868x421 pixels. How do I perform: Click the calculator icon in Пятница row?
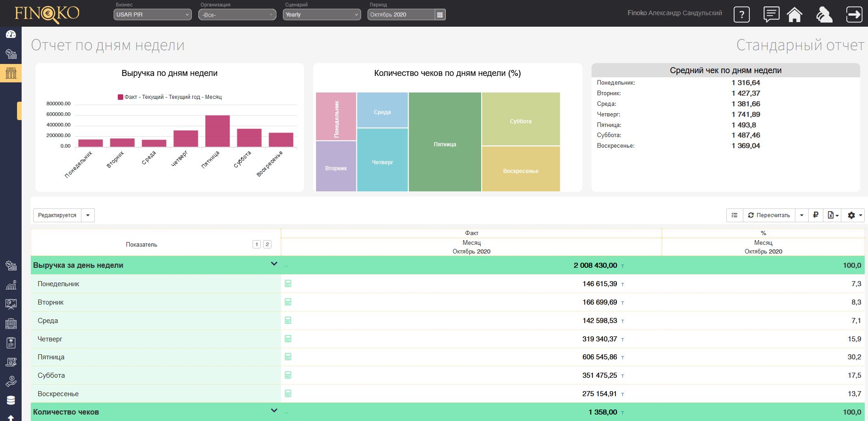[x=288, y=357]
